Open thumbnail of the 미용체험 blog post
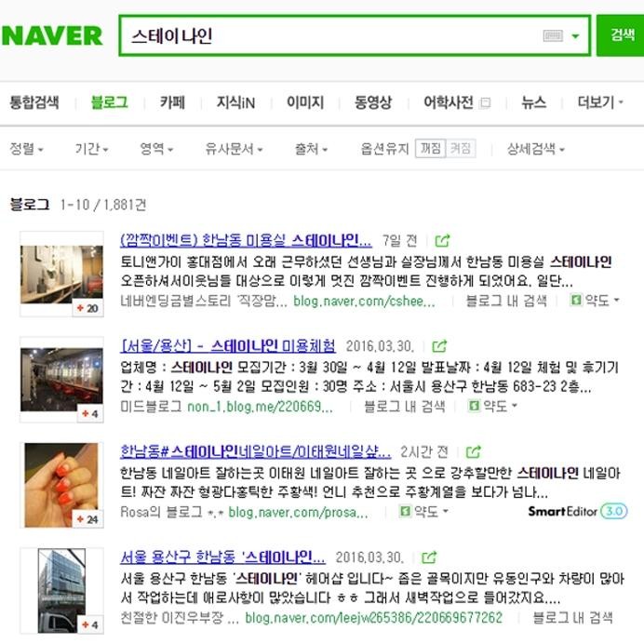 coord(61,380)
